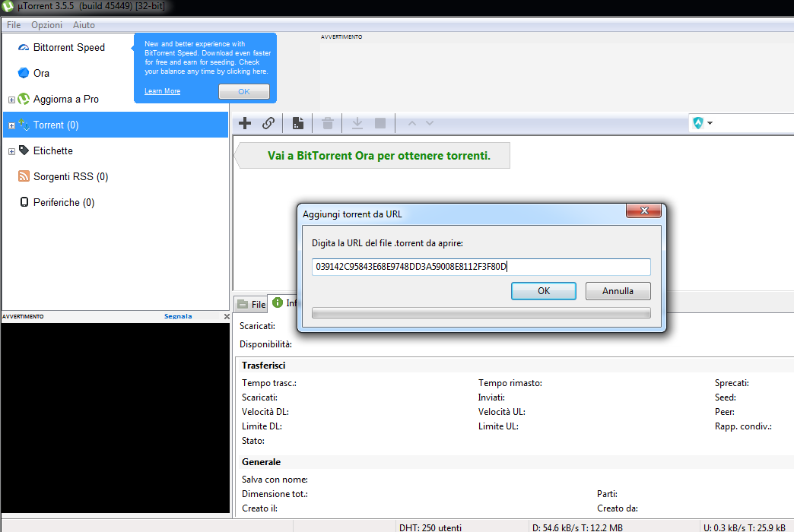This screenshot has height=532, width=794.
Task: Open the Opzioni menu
Action: [46, 25]
